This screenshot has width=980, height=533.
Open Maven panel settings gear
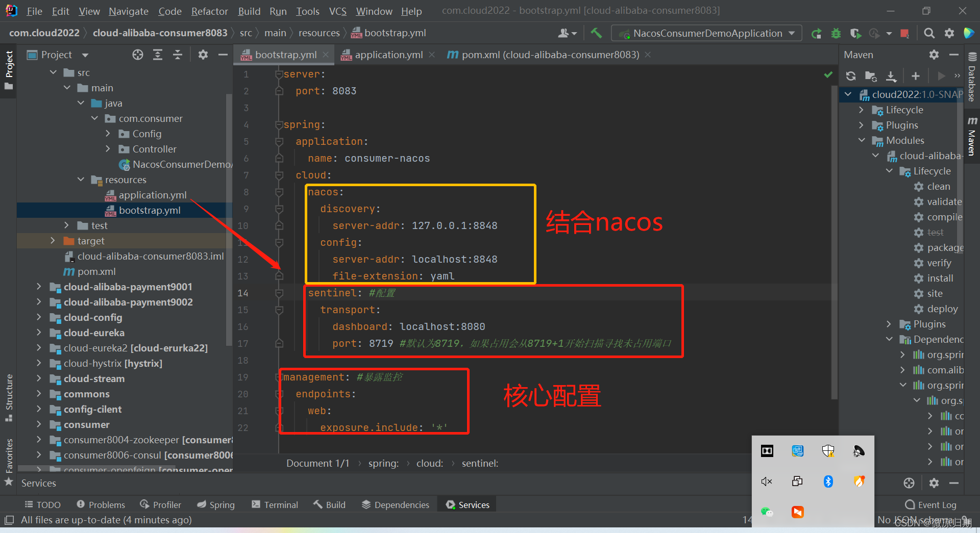[x=934, y=55]
